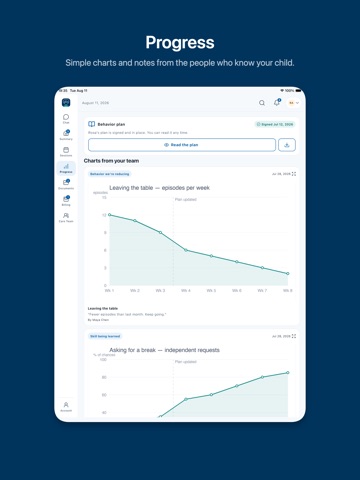Click battery indicator in status bar
The image size is (360, 480).
(298, 91)
